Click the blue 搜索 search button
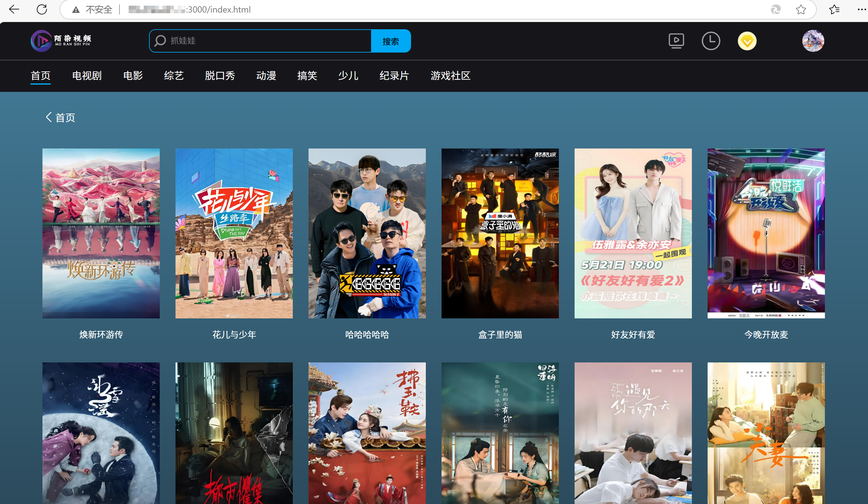This screenshot has width=868, height=504. (391, 41)
